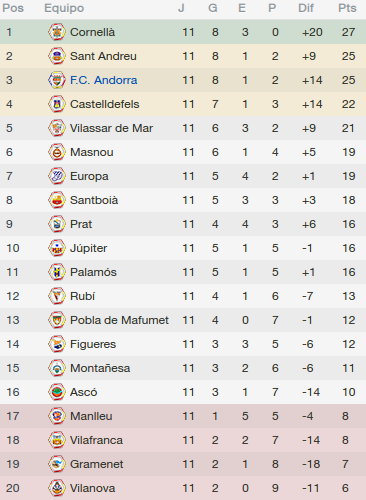The height and width of the screenshot is (500, 366).
Task: Click the Manlleu row team name
Action: (91, 416)
